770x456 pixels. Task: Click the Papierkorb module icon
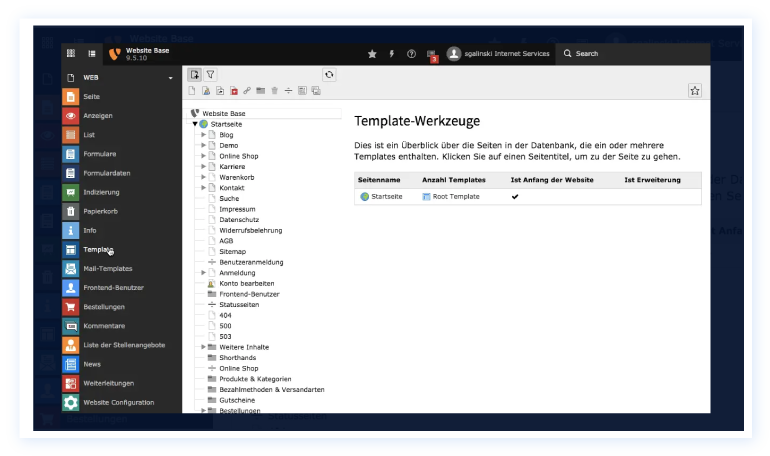tap(71, 212)
